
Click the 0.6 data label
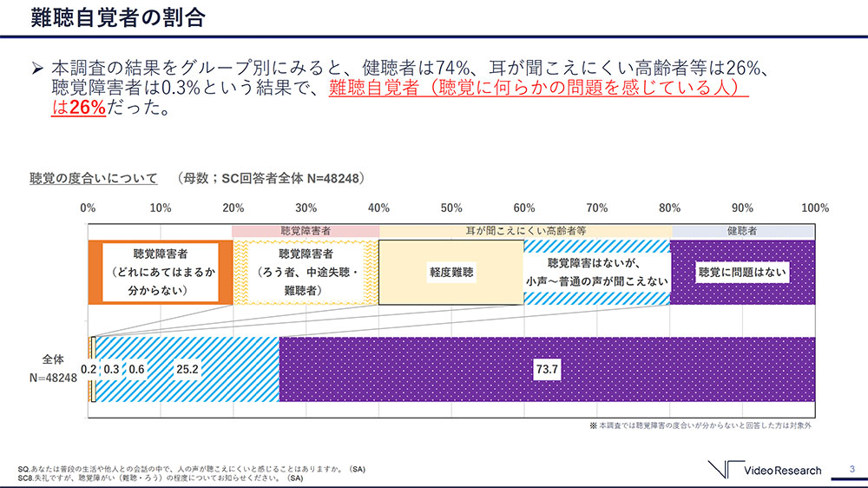(136, 369)
